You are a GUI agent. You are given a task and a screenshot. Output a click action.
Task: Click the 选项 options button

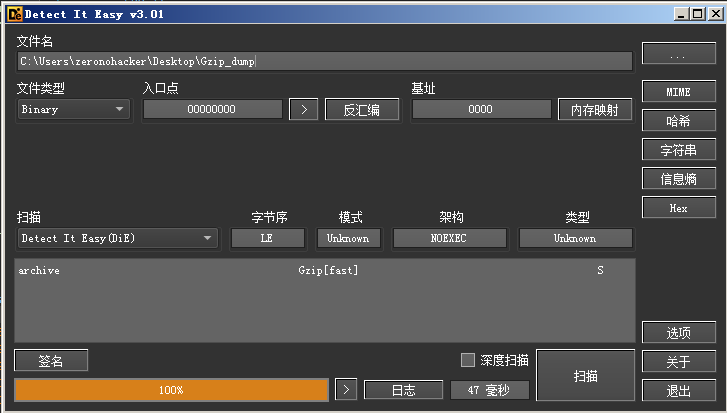coord(679,332)
